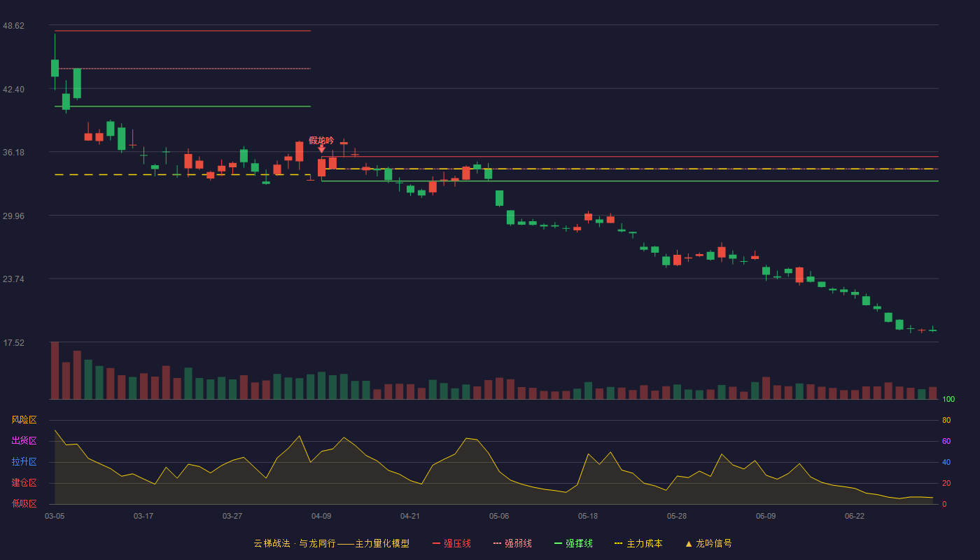Toggle the 强压线 legend series

click(x=451, y=543)
